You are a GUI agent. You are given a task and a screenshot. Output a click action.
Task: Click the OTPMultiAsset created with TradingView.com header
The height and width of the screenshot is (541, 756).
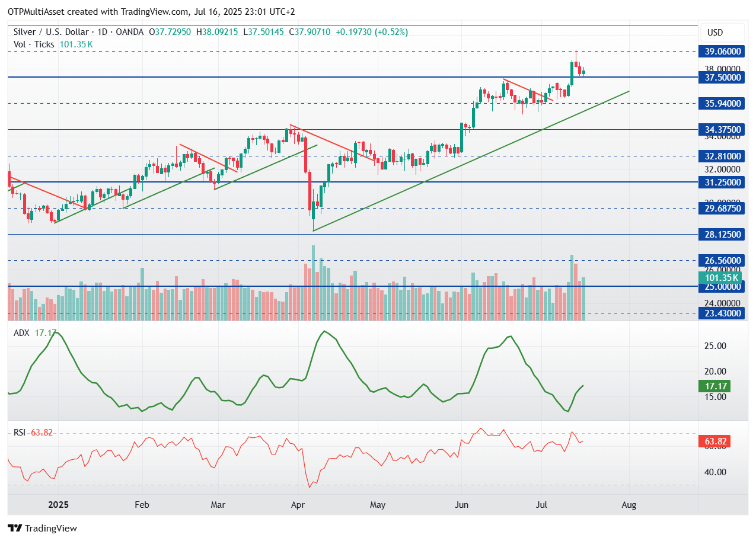pyautogui.click(x=151, y=11)
